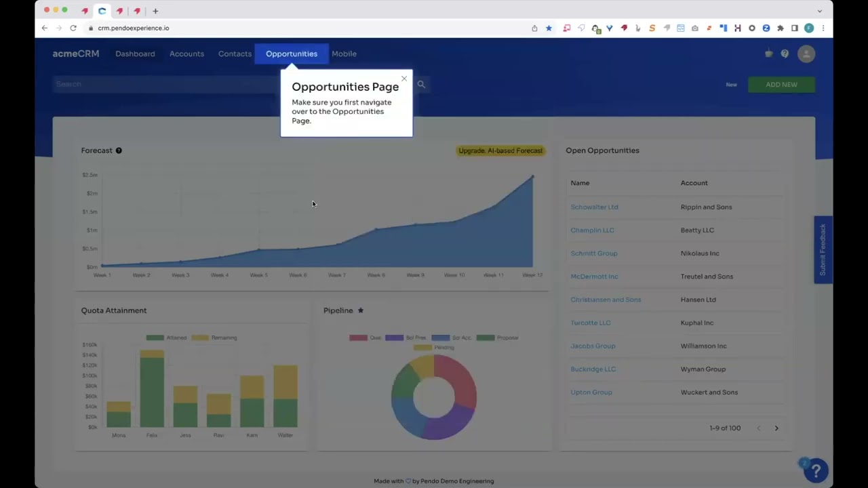Open the Upton Group opportunity link
This screenshot has height=488, width=868.
pyautogui.click(x=591, y=392)
